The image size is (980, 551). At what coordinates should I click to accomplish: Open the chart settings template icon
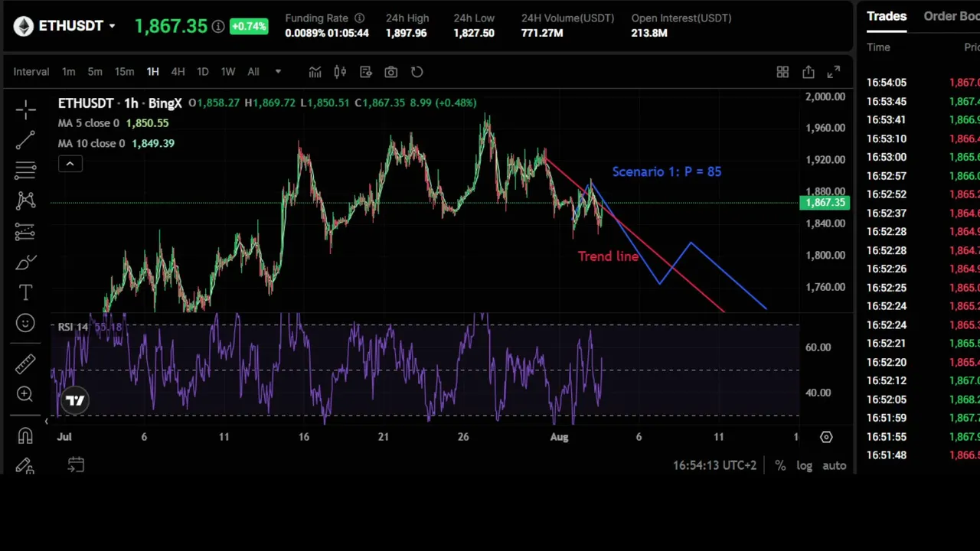coord(366,72)
